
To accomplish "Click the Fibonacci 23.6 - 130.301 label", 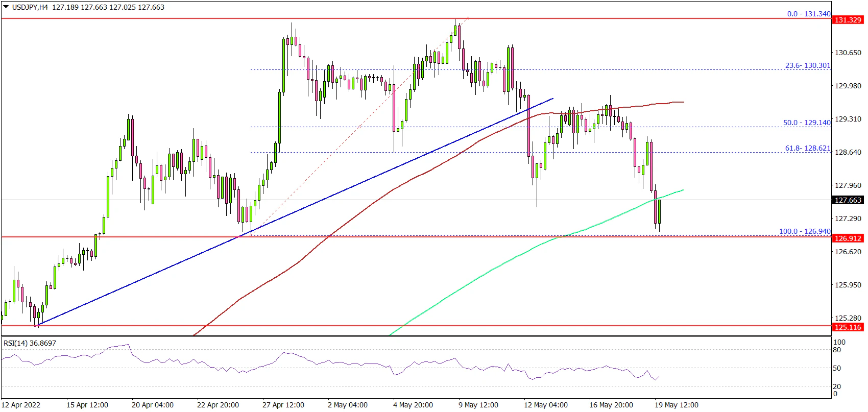I will pyautogui.click(x=807, y=65).
